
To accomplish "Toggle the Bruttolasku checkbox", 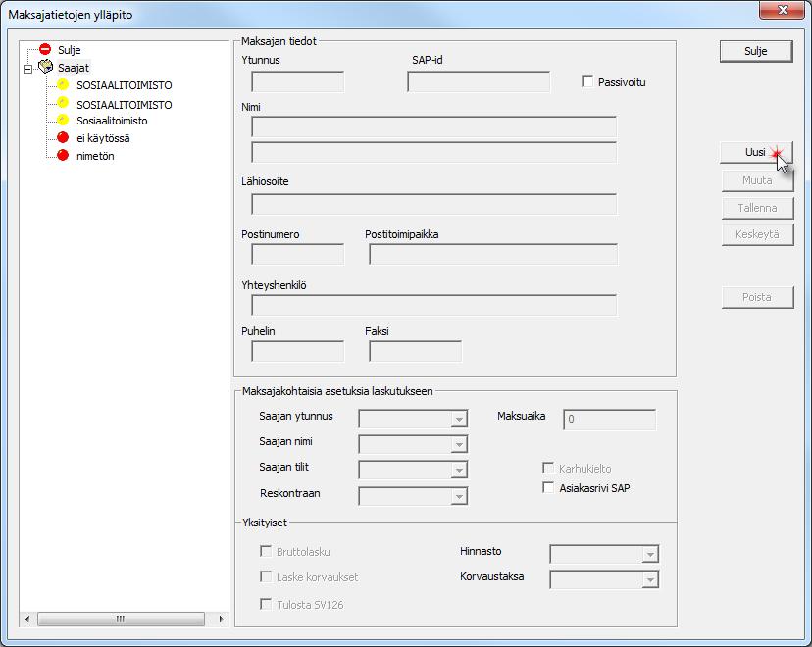I will point(266,551).
